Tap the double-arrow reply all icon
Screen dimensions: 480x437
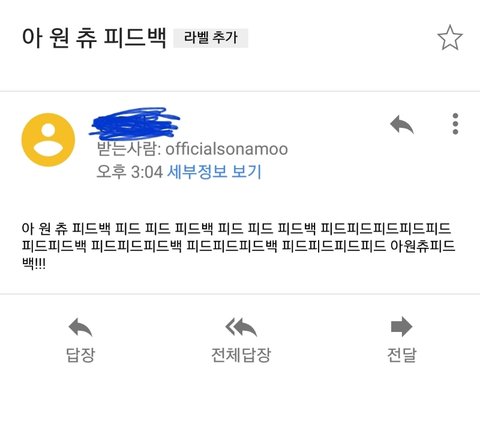click(x=241, y=327)
